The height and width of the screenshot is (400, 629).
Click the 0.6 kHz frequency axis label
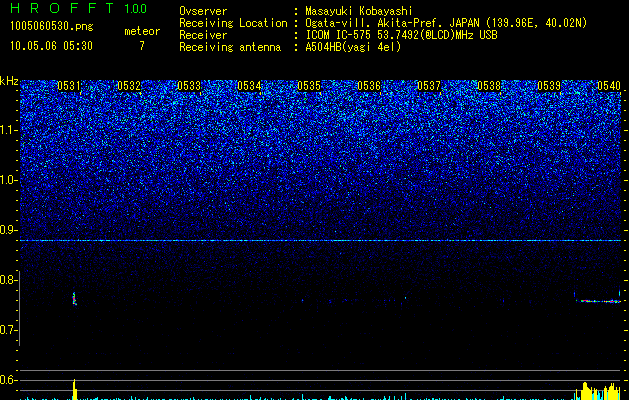pyautogui.click(x=8, y=380)
